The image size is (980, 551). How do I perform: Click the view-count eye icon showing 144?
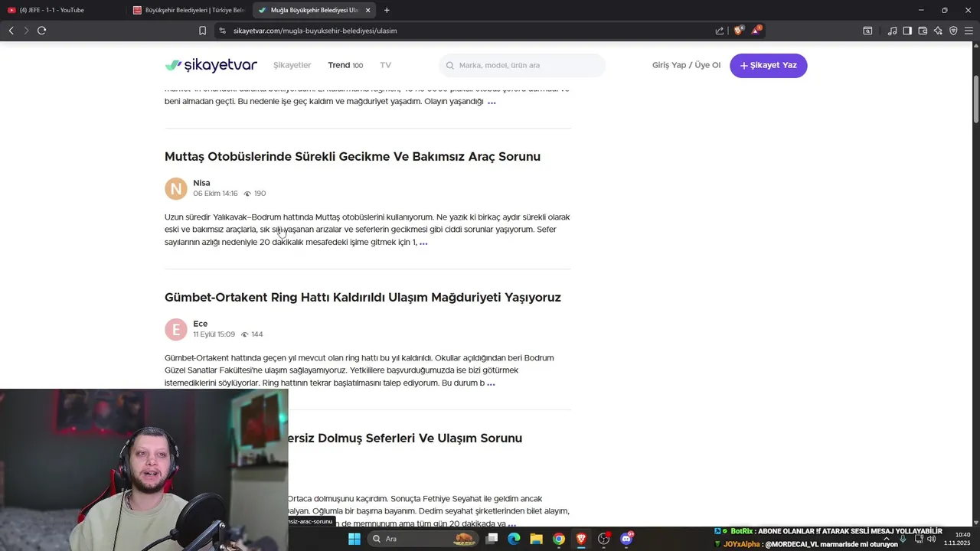tap(245, 334)
